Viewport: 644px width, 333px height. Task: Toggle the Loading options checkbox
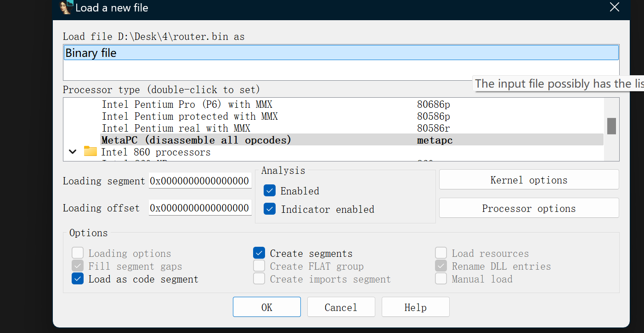pyautogui.click(x=78, y=253)
